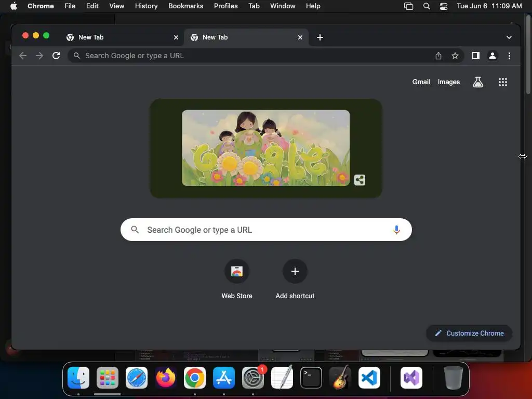The image size is (532, 399).
Task: Click Customize Chrome button
Action: pyautogui.click(x=469, y=333)
